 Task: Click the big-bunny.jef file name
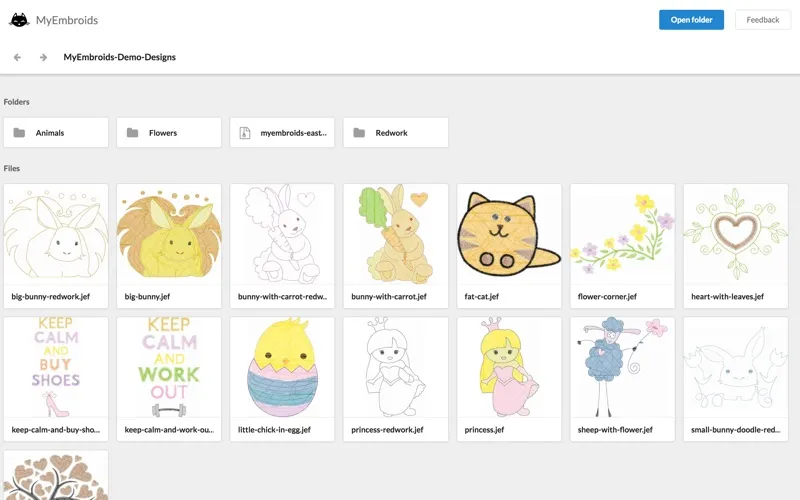147,296
